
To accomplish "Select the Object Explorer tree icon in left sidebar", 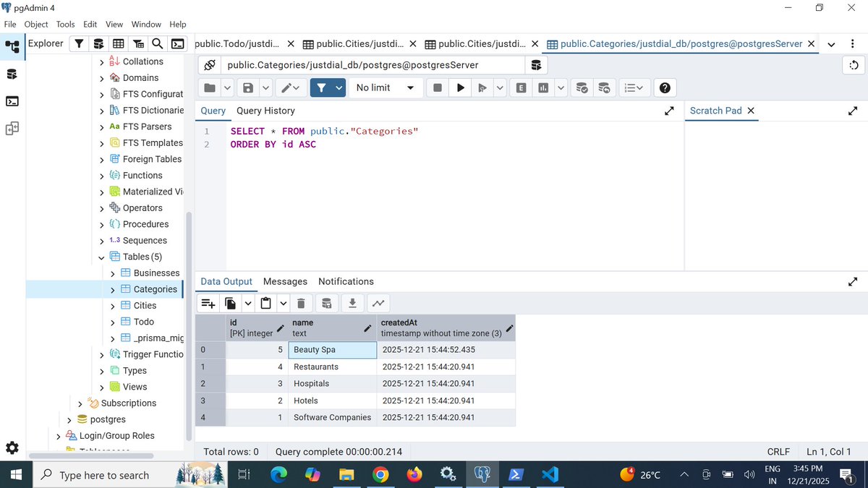I will point(12,47).
